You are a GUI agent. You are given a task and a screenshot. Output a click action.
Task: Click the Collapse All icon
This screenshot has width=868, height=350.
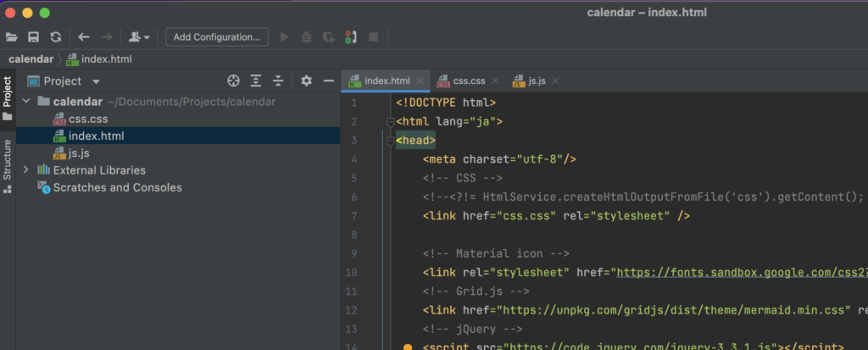pyautogui.click(x=278, y=81)
